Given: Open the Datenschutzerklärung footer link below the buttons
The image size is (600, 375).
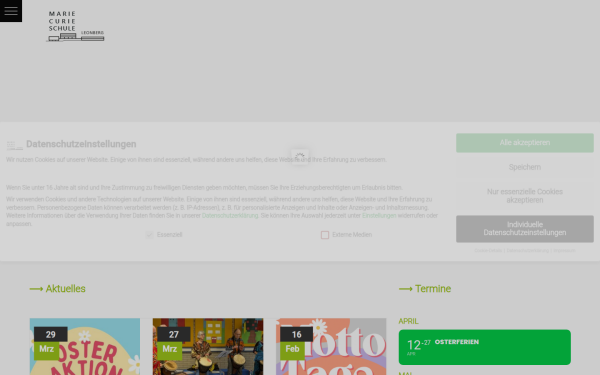Looking at the screenshot, I should 527,251.
